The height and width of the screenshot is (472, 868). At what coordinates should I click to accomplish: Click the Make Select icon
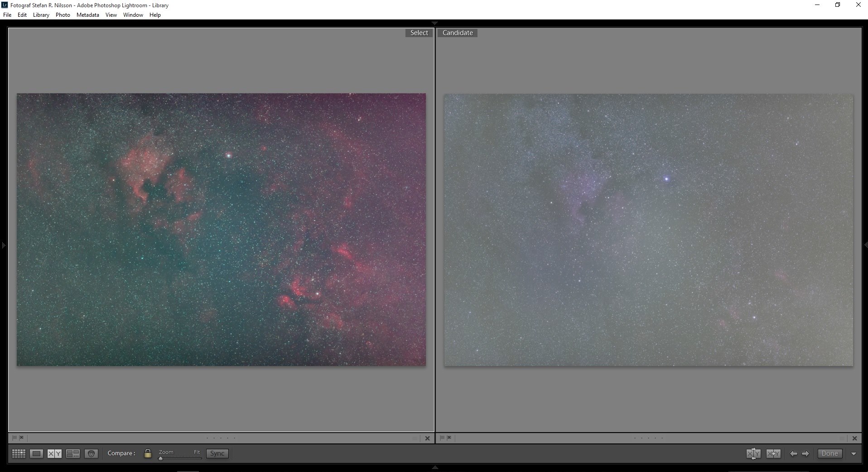pyautogui.click(x=773, y=453)
